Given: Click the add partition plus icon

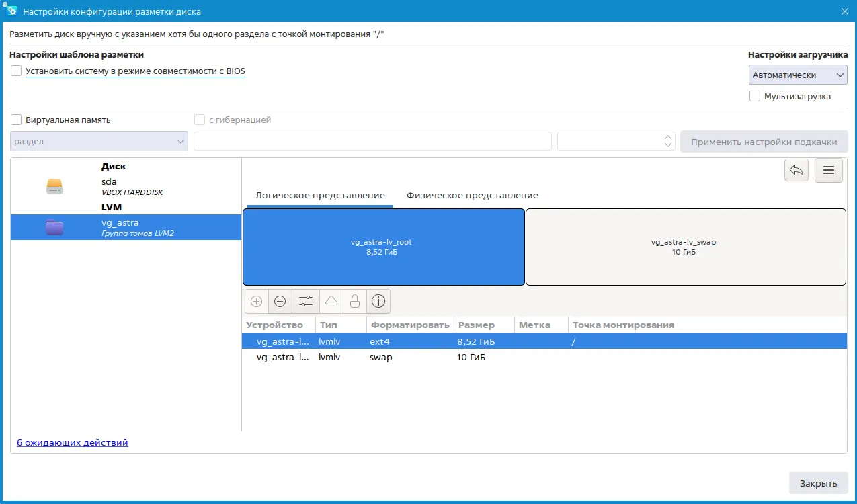Looking at the screenshot, I should pos(256,302).
